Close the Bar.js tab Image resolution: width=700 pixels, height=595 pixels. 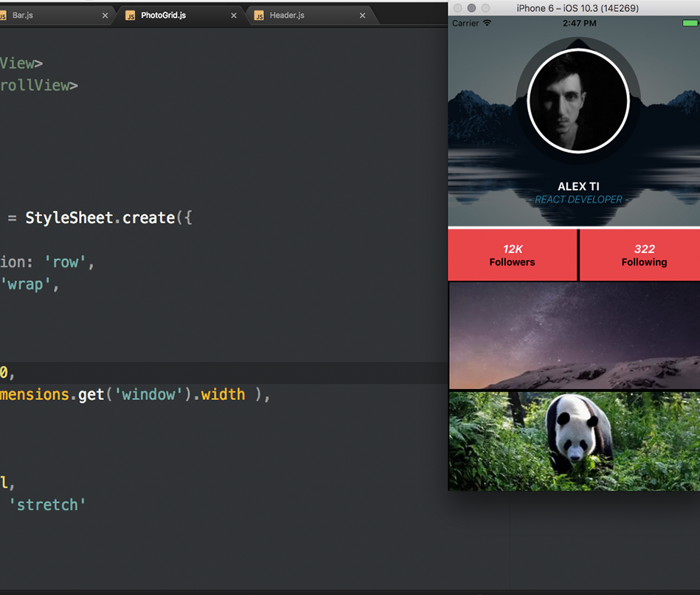tap(105, 16)
